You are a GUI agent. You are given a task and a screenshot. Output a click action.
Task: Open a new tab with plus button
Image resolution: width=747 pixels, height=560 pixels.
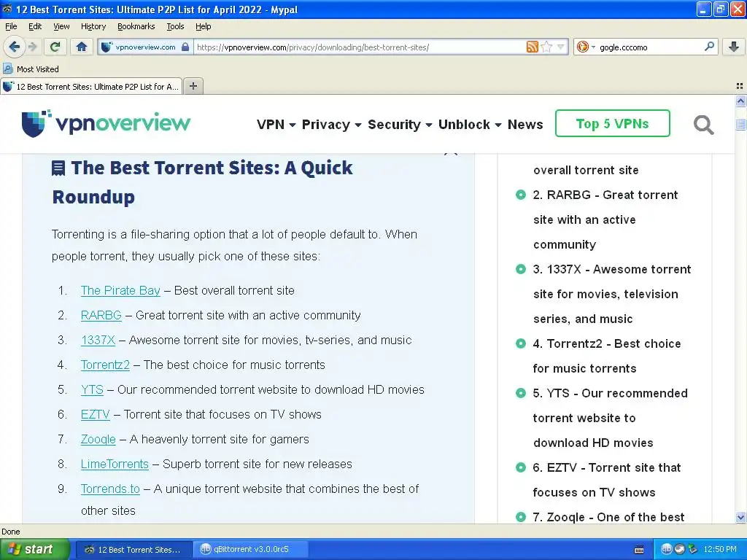point(193,86)
